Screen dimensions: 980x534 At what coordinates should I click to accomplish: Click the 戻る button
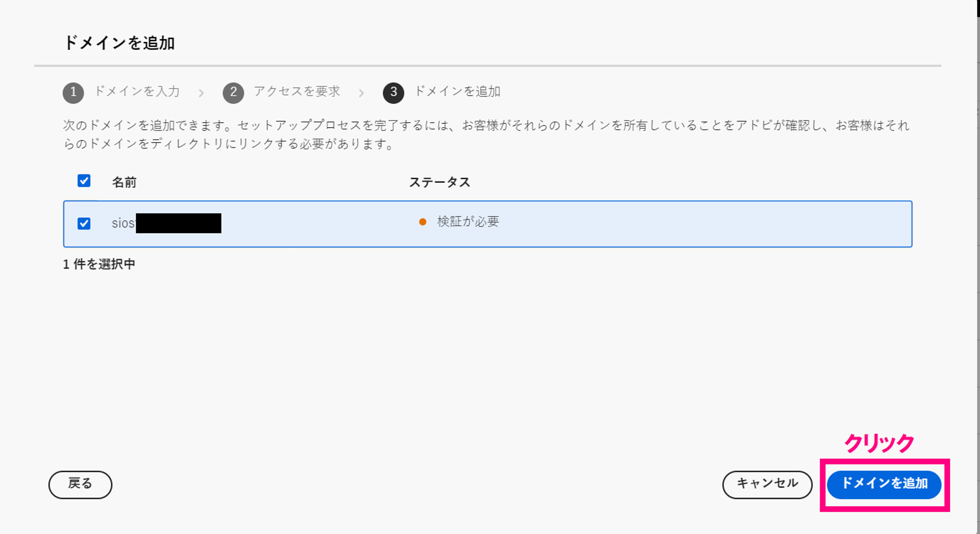80,485
